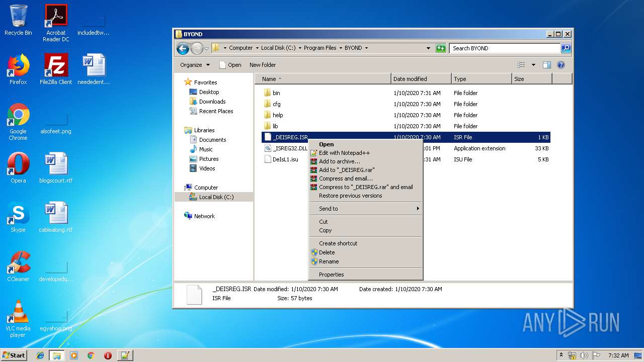Expand the arrow after BYOND in the path
644x362 pixels.
click(x=366, y=48)
